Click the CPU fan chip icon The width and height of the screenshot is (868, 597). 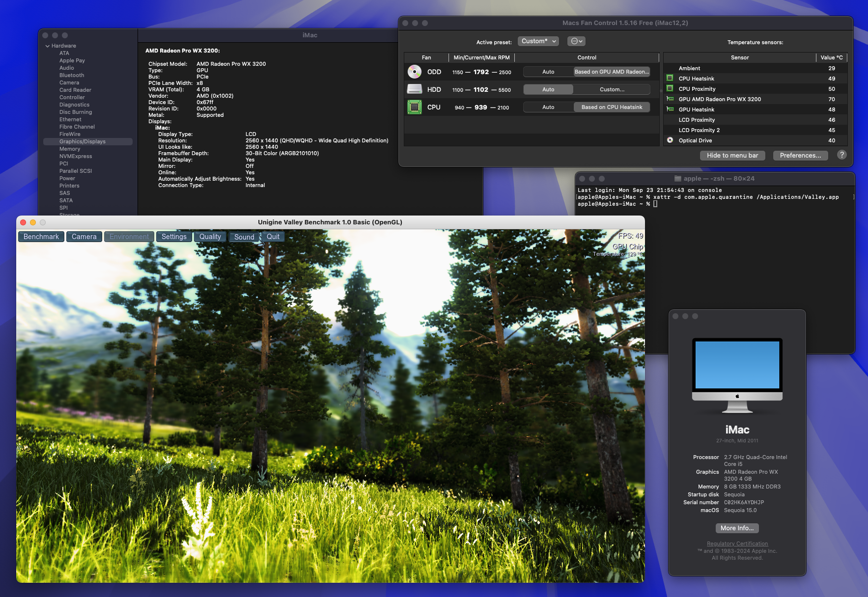pos(415,107)
